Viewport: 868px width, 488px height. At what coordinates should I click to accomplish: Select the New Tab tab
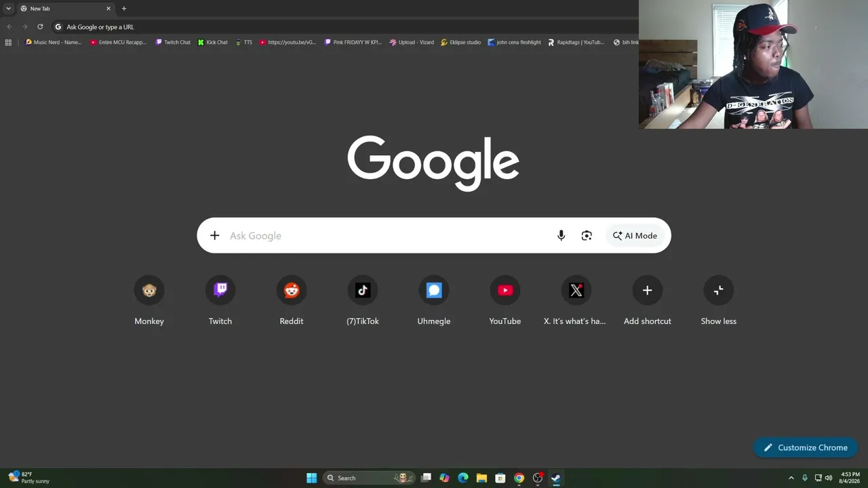coord(65,9)
